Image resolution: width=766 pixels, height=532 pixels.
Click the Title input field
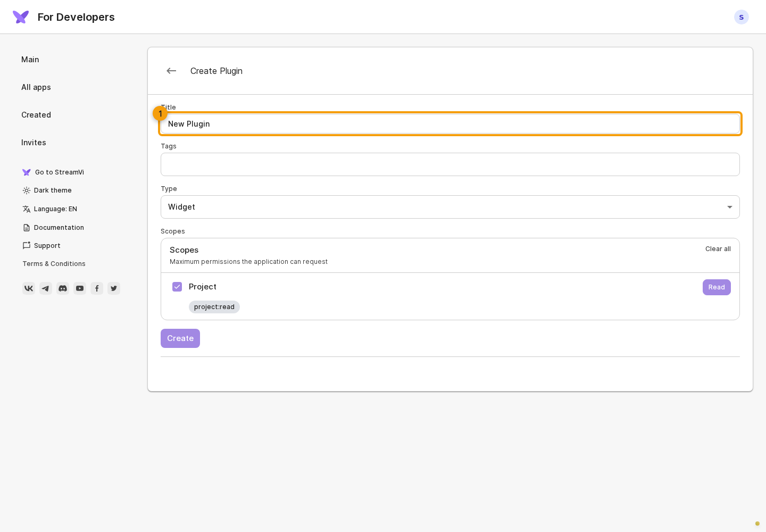click(x=450, y=124)
